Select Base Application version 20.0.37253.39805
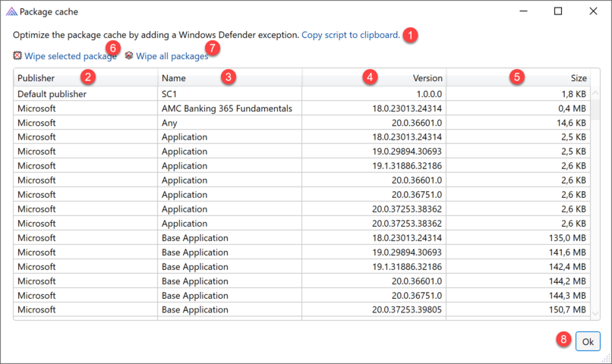The height and width of the screenshot is (364, 612). 301,310
